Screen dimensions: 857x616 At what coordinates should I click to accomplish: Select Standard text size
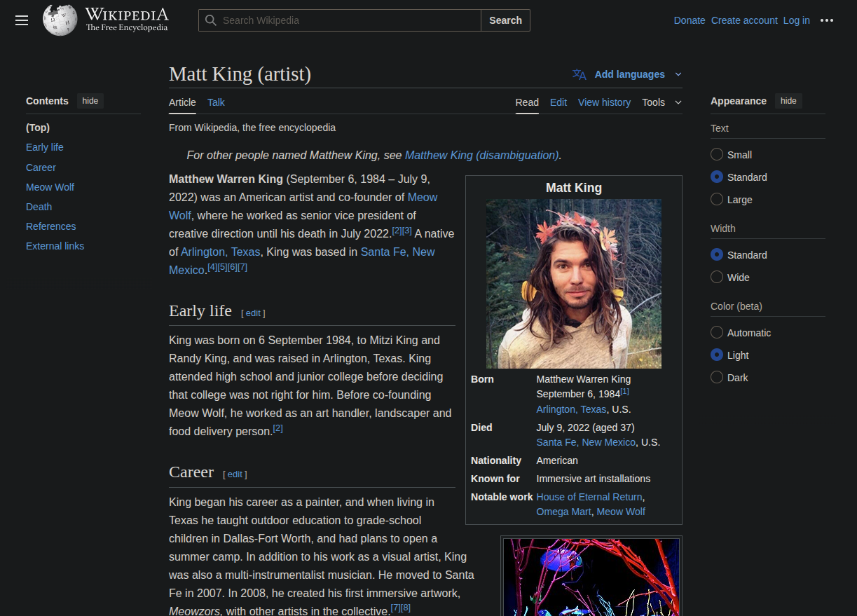[717, 177]
